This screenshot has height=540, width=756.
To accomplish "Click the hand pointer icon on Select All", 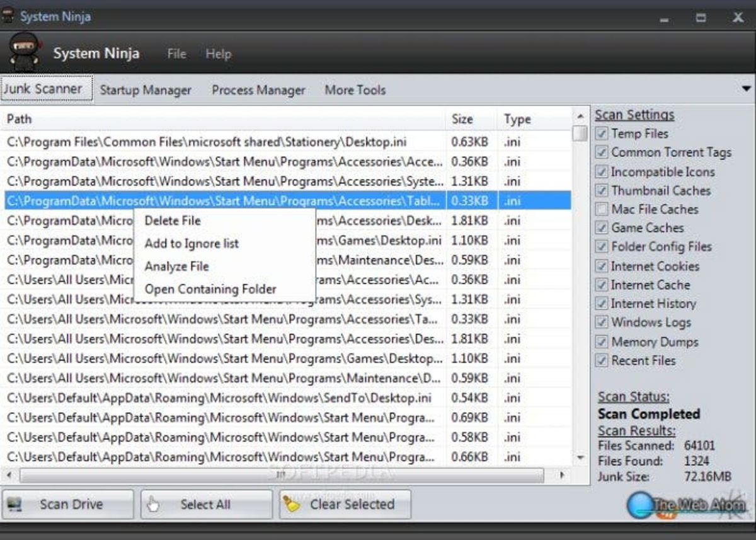I will 153,504.
